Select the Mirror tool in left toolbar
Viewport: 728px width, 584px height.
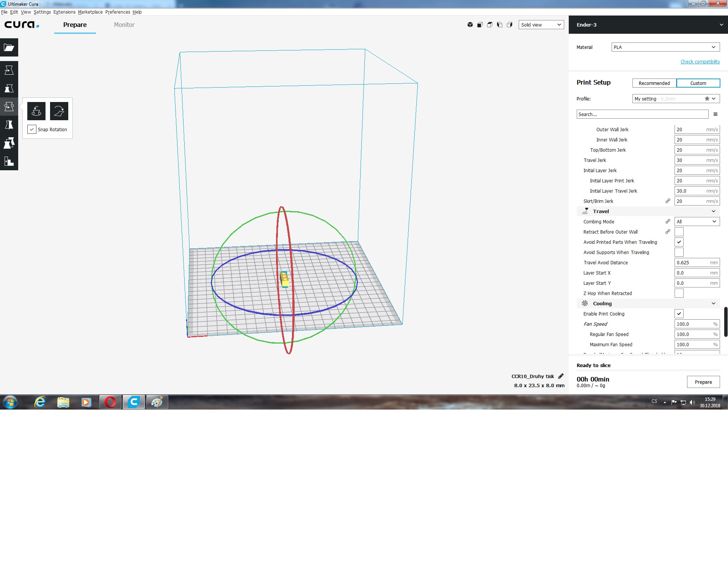(9, 125)
